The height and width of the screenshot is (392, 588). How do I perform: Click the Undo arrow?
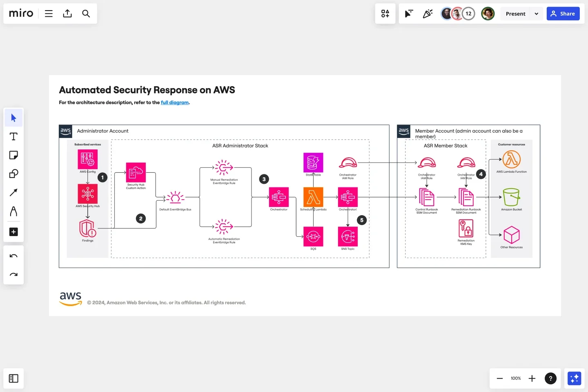point(13,256)
